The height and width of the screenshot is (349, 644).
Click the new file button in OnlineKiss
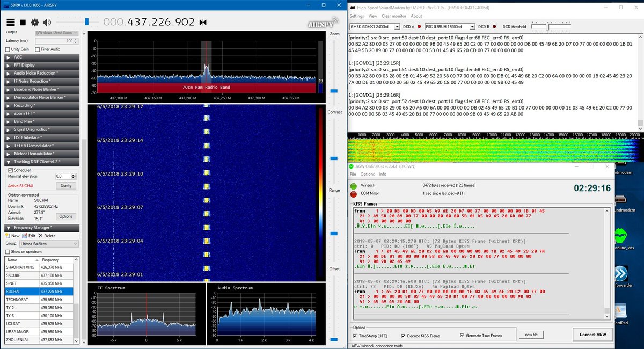(x=531, y=335)
